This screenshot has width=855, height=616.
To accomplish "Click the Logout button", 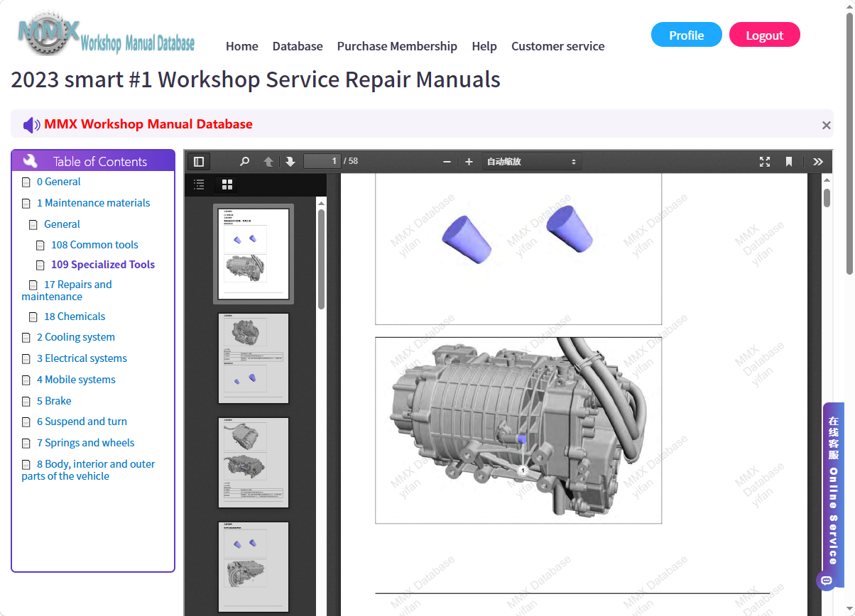I will (x=765, y=35).
